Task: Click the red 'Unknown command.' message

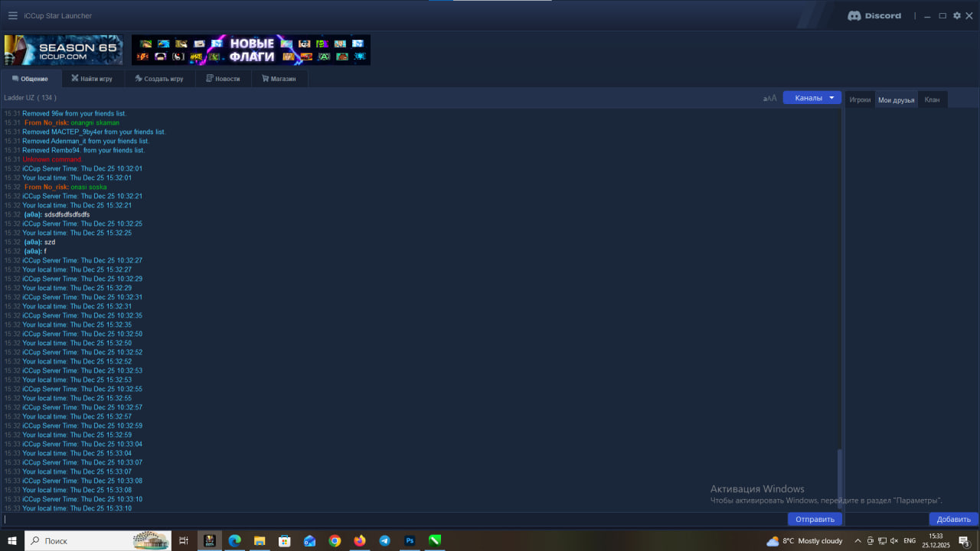Action: point(52,159)
